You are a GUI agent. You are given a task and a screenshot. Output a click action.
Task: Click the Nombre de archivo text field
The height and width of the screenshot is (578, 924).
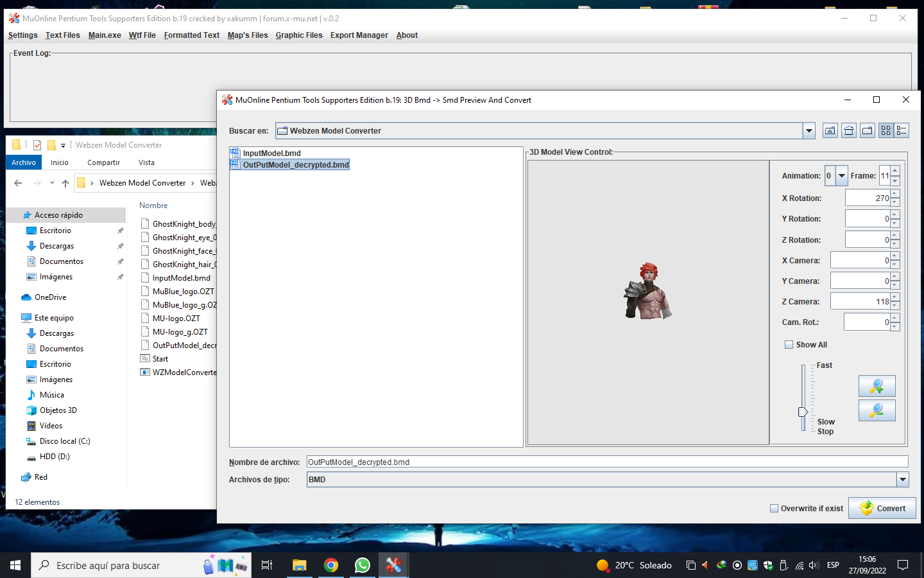pos(607,462)
